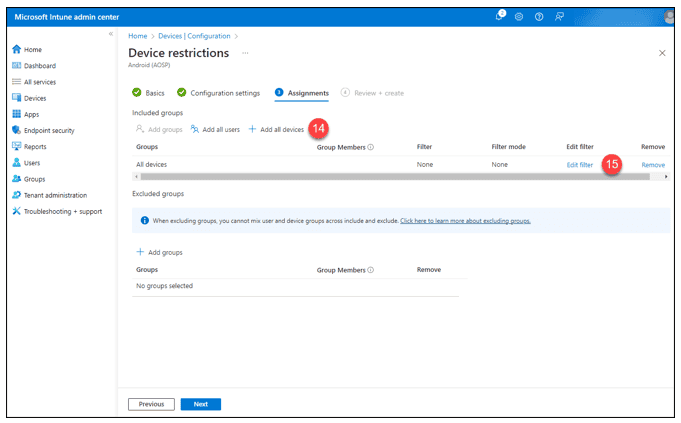Image resolution: width=681 pixels, height=423 pixels.
Task: Click the Reports icon in sidebar
Action: pyautogui.click(x=17, y=146)
